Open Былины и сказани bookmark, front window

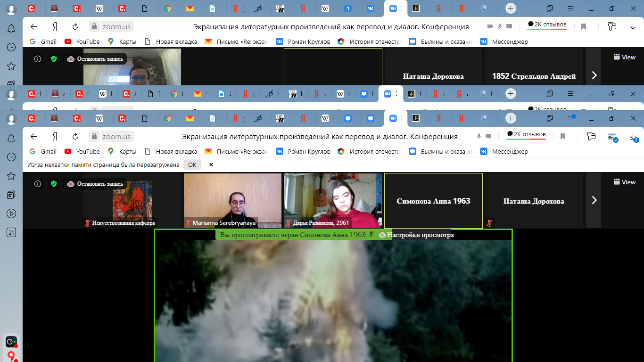(440, 151)
